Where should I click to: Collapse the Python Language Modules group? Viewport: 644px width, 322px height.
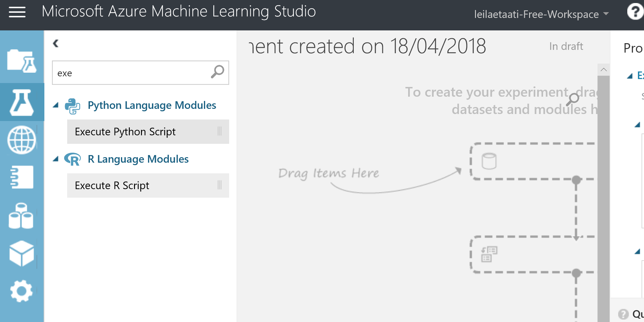click(x=56, y=106)
